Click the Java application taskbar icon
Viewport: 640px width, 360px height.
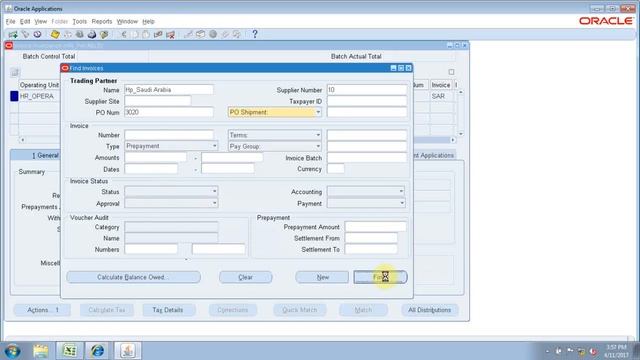pyautogui.click(x=127, y=351)
